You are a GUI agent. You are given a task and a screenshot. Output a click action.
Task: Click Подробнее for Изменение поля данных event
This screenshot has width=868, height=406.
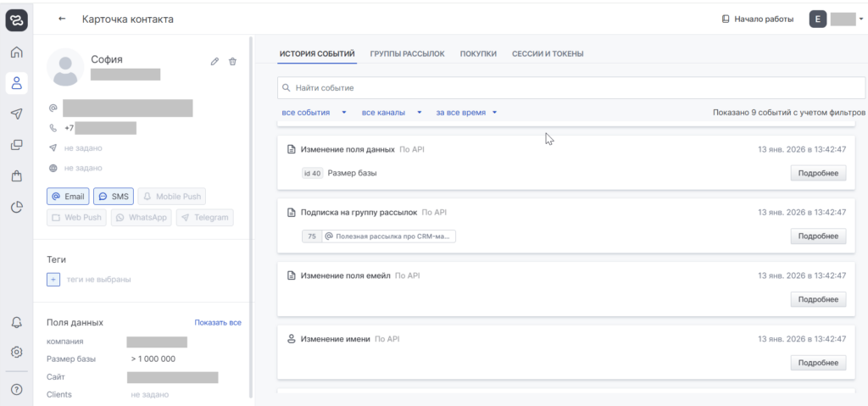818,173
